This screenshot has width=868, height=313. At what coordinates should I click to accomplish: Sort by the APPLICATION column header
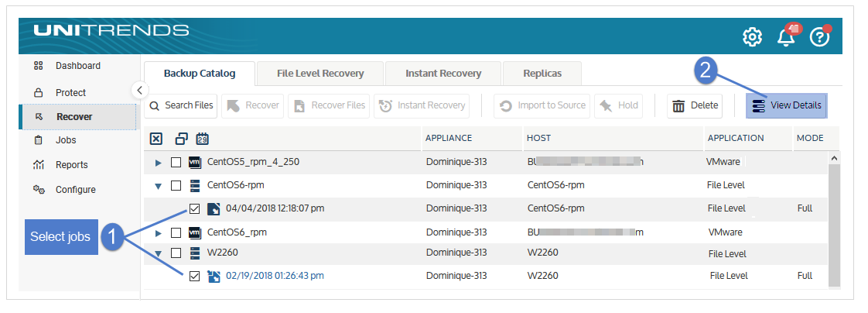click(736, 139)
